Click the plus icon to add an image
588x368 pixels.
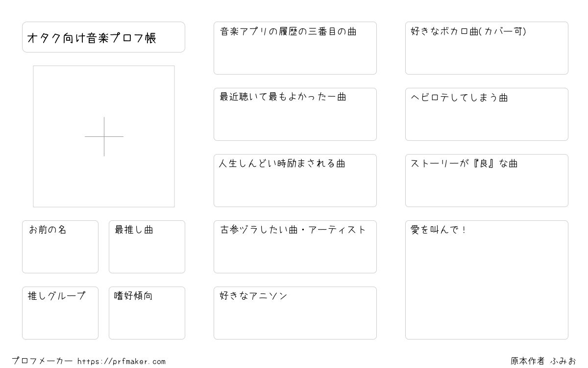tap(104, 136)
